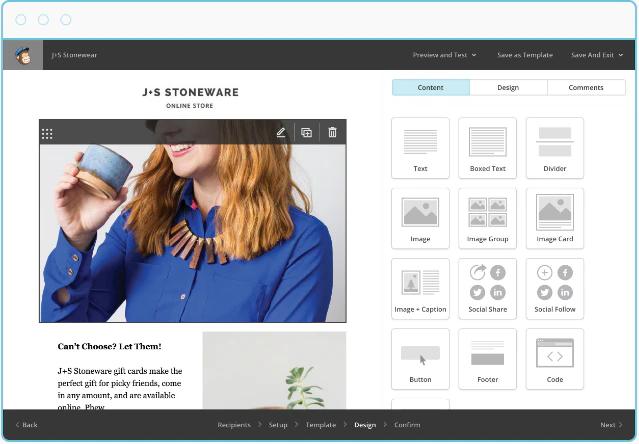This screenshot has width=639, height=444.
Task: Open the Preview and Test dropdown
Action: (x=444, y=55)
